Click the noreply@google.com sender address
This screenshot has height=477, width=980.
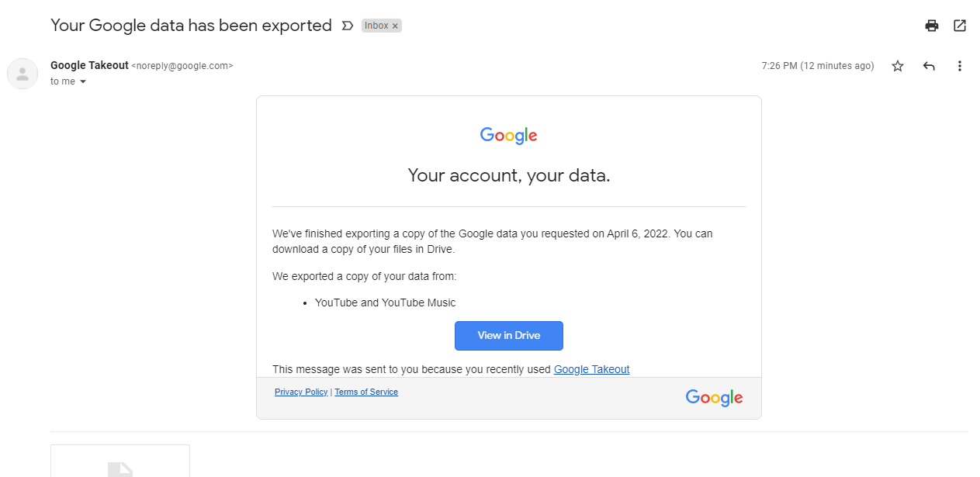tap(182, 66)
